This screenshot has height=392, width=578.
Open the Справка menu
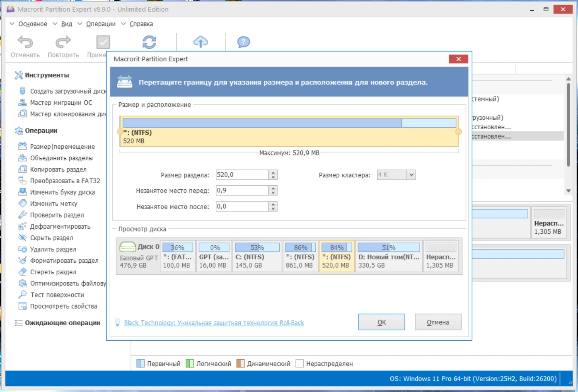tap(141, 24)
